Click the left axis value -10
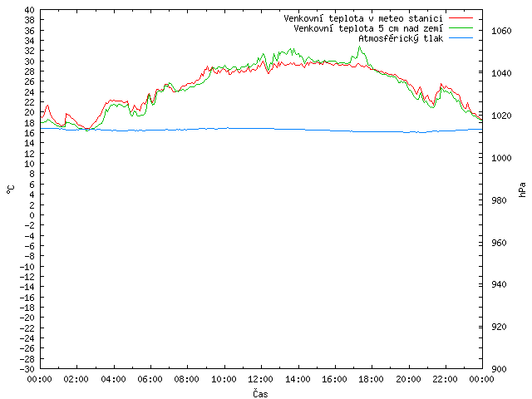Image resolution: width=532 pixels, height=399 pixels. click(27, 267)
